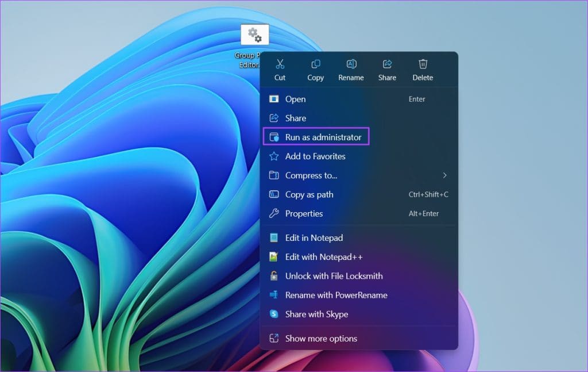Image resolution: width=588 pixels, height=372 pixels.
Task: Select the Rename icon
Action: pyautogui.click(x=351, y=64)
